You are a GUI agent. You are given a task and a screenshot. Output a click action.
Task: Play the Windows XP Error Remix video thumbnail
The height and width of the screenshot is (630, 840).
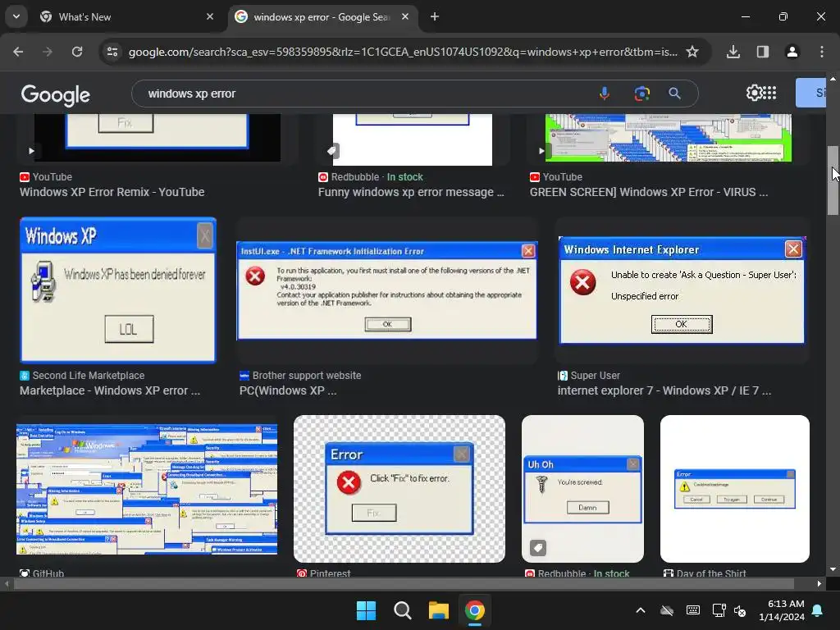(x=31, y=151)
